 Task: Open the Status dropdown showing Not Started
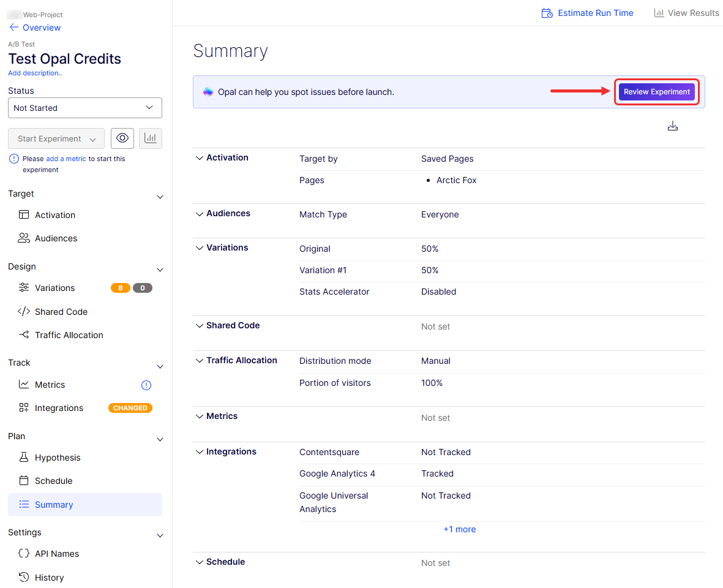pyautogui.click(x=84, y=108)
